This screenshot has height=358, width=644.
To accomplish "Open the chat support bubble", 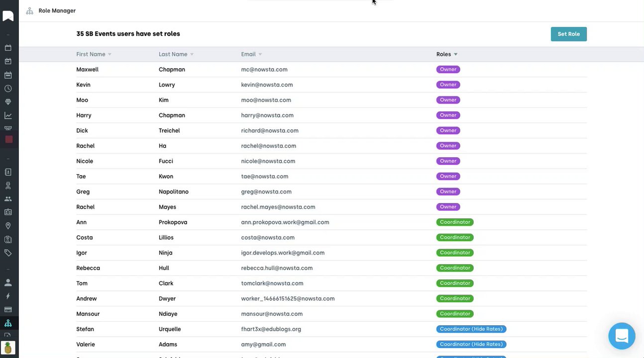I will [x=622, y=336].
